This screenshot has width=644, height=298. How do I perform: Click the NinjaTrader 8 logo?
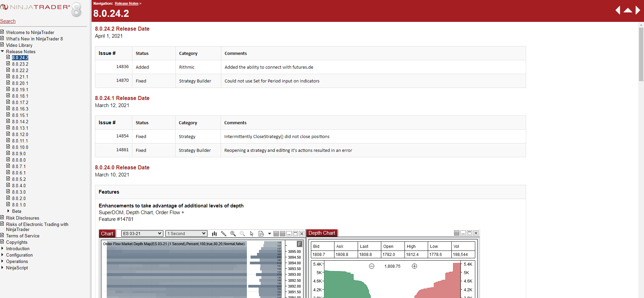click(x=41, y=9)
